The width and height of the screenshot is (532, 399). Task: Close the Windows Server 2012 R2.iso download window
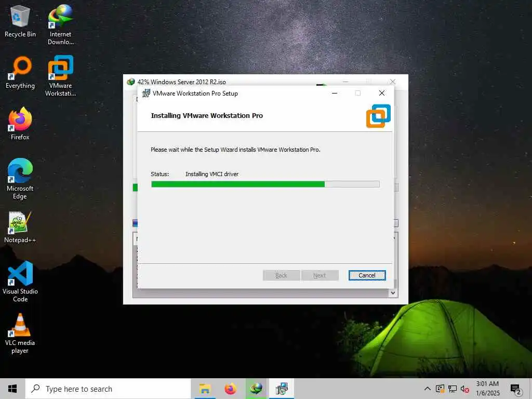393,82
